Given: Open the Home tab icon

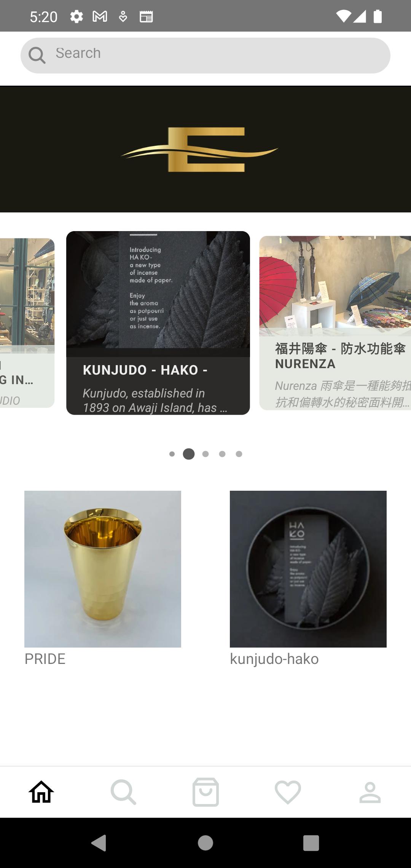Looking at the screenshot, I should [x=41, y=792].
